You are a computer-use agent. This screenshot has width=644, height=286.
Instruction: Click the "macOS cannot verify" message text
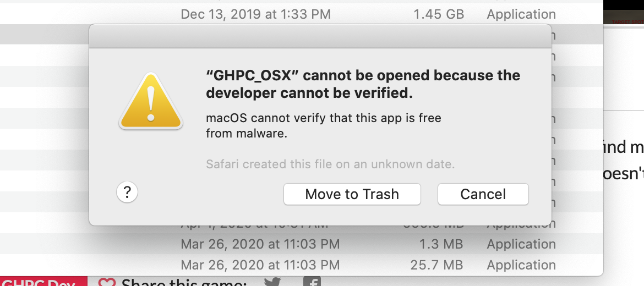click(x=323, y=125)
